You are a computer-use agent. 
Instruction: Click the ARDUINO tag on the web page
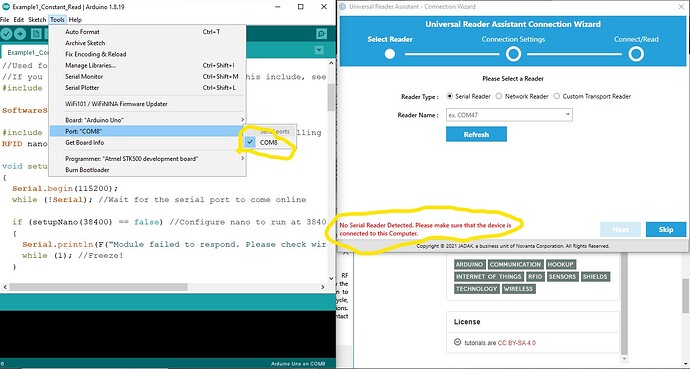[x=470, y=264]
